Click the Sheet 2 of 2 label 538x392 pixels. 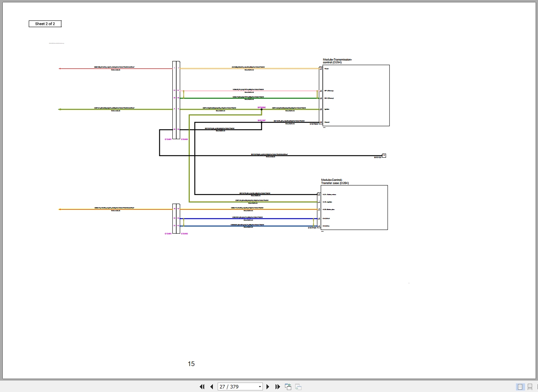[x=45, y=24]
